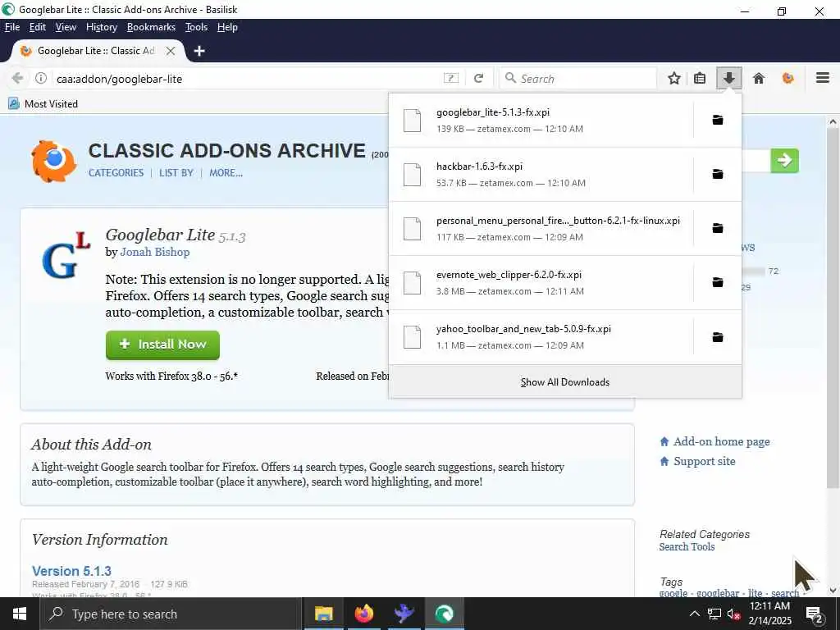The width and height of the screenshot is (840, 630).
Task: Open File Explorer from taskbar
Action: [323, 614]
